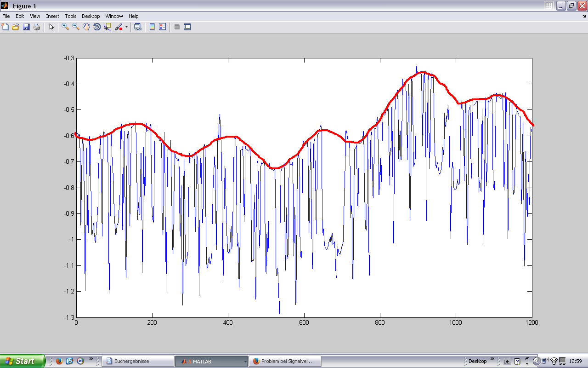Click the Open File folder icon
This screenshot has height=368, width=588.
coord(16,27)
